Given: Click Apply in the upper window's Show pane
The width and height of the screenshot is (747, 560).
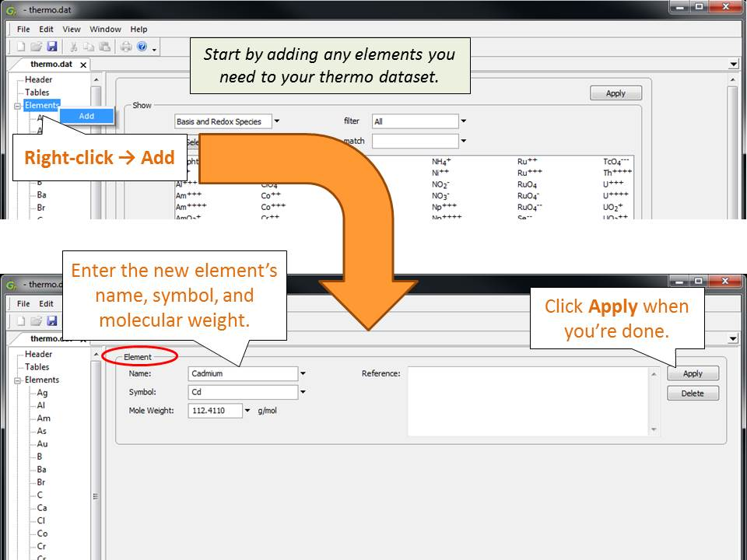Looking at the screenshot, I should coord(615,93).
